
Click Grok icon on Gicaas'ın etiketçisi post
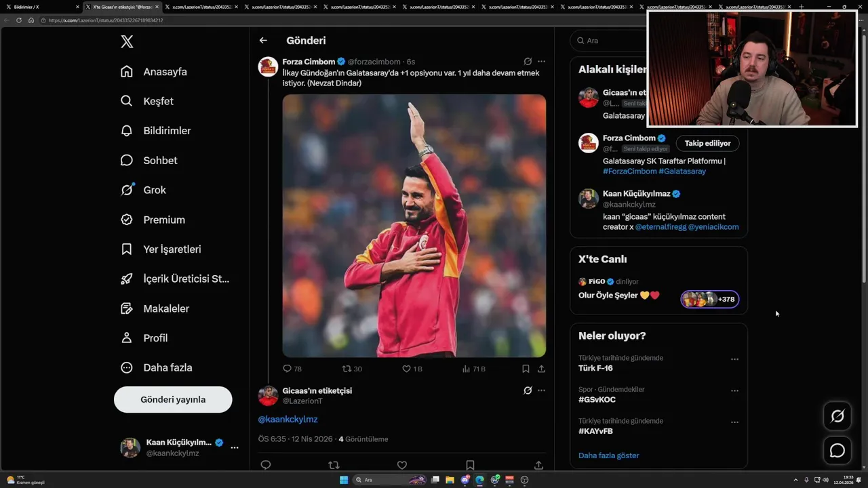(528, 390)
